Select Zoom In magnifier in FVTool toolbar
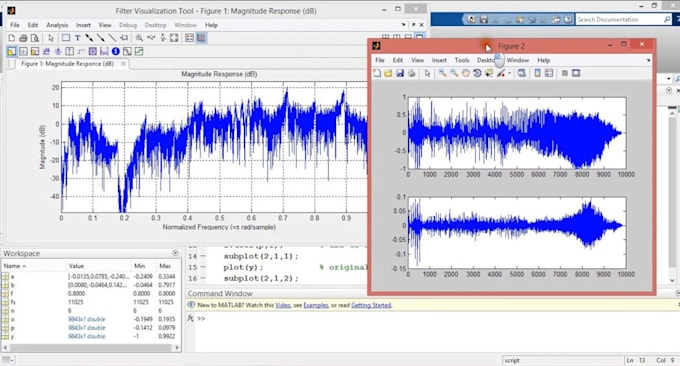Image resolution: width=680 pixels, height=366 pixels. coord(139,38)
